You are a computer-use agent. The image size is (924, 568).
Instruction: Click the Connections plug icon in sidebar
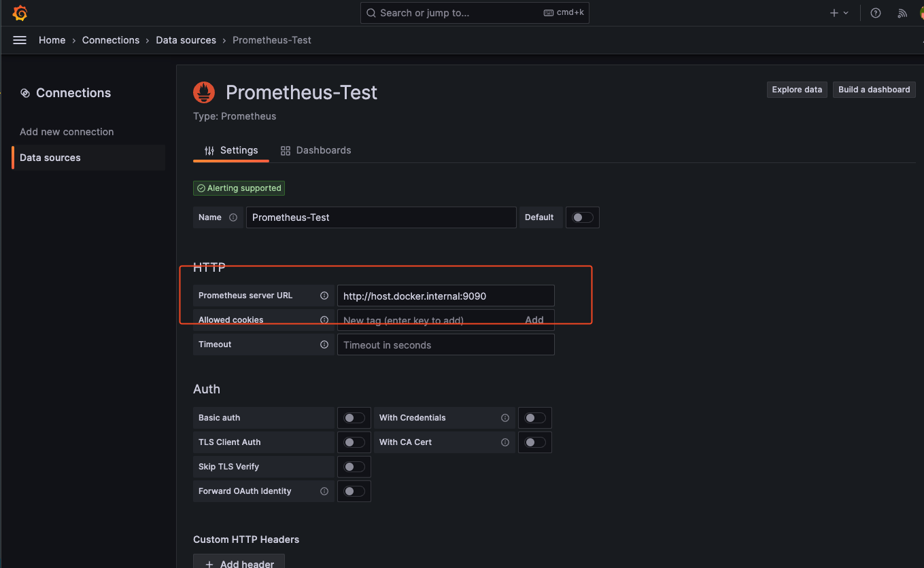[x=25, y=93]
